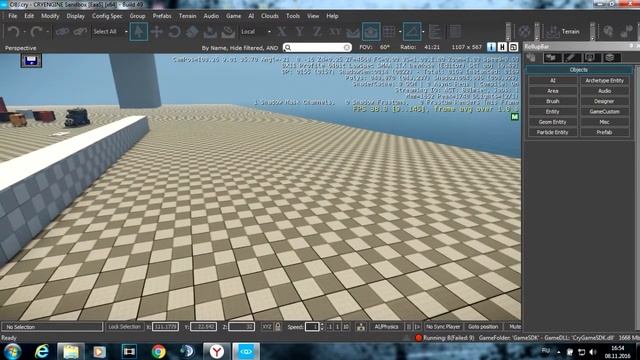Open the grid snap size dropdown arrow
The height and width of the screenshot is (360, 640).
pos(400,31)
